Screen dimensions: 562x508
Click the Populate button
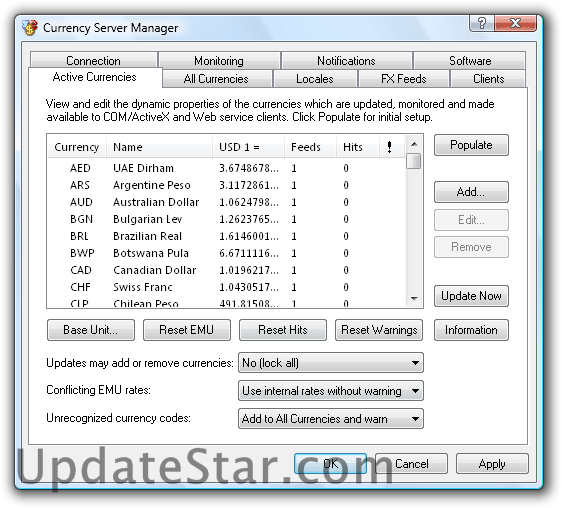[471, 145]
